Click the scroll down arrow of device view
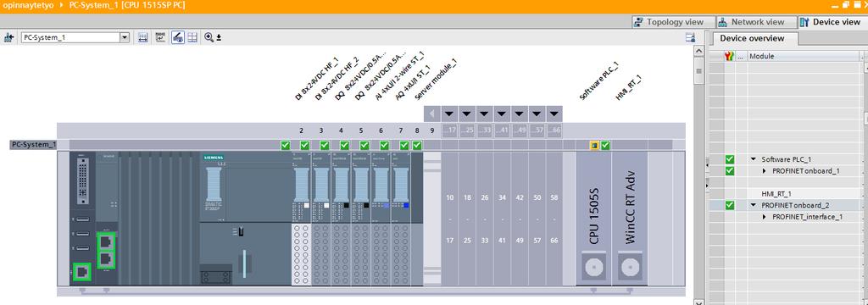Image resolution: width=868 pixels, height=305 pixels. [x=698, y=302]
